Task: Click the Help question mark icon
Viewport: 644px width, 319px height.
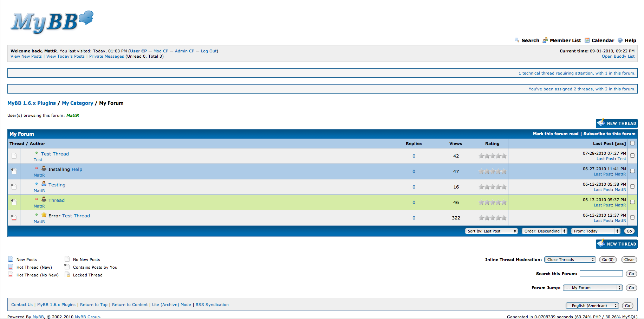Action: click(620, 40)
